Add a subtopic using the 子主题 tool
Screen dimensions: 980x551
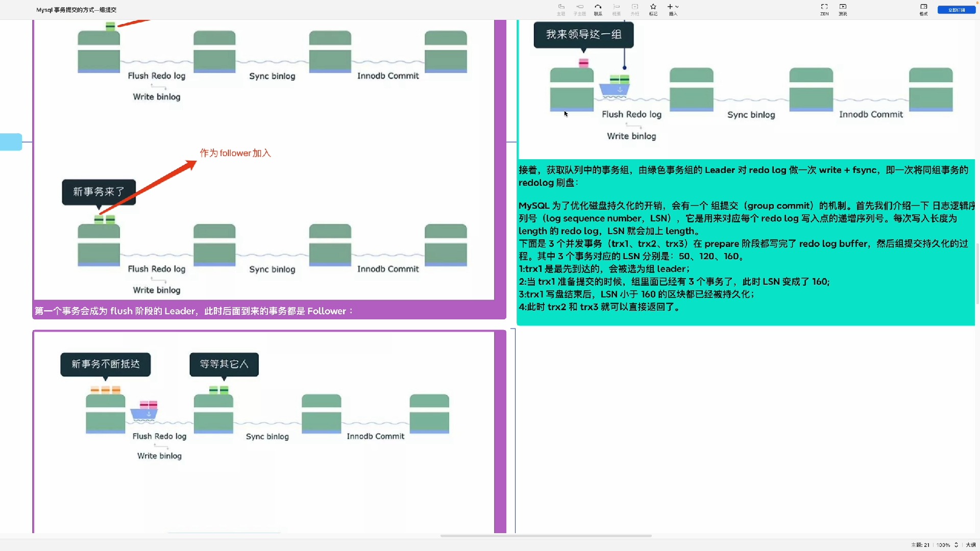(579, 9)
